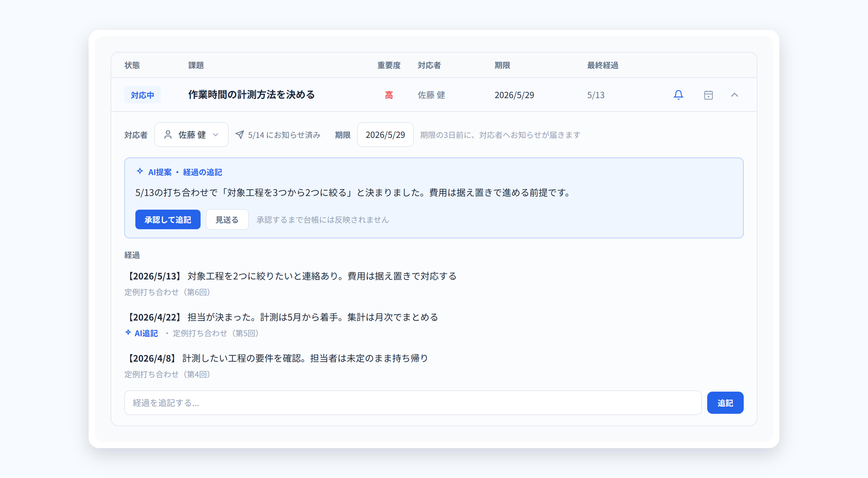This screenshot has width=868, height=478.
Task: Click the 経過 section heading
Action: (x=132, y=255)
